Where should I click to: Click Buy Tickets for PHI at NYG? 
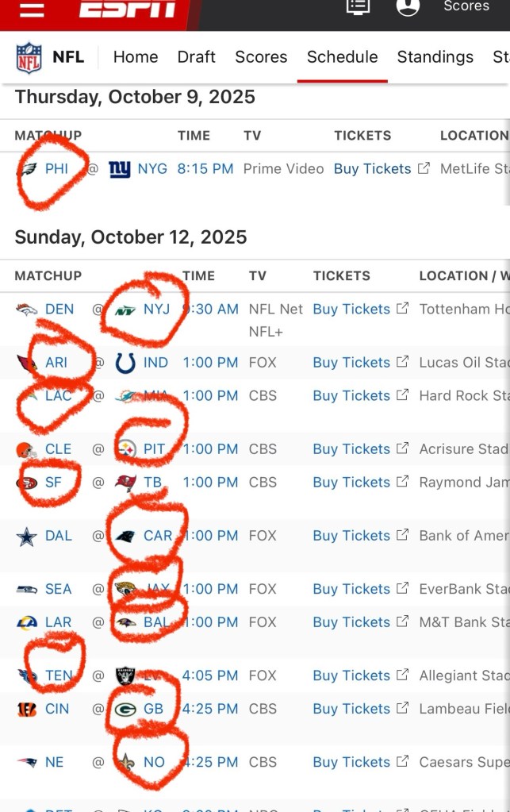373,168
